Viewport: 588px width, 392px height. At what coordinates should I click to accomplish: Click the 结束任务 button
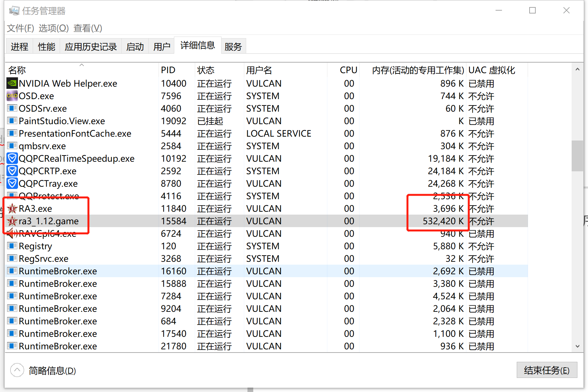547,370
